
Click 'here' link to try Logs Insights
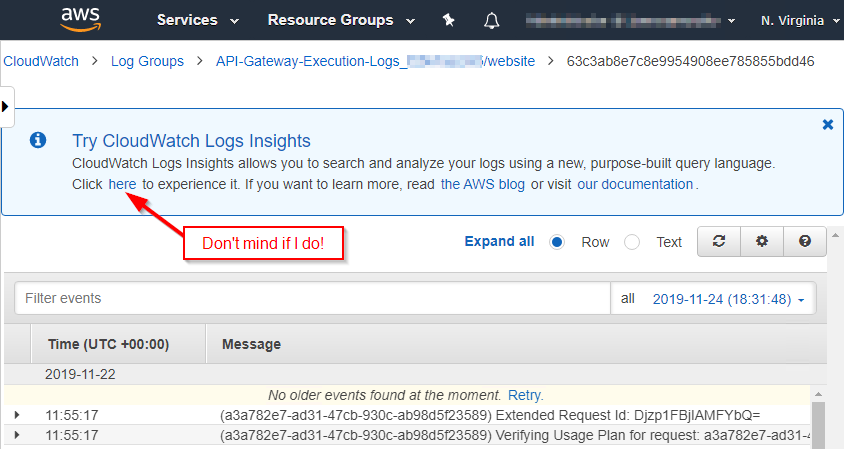tap(122, 184)
